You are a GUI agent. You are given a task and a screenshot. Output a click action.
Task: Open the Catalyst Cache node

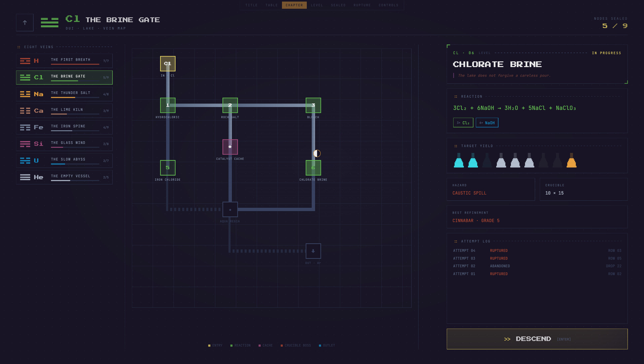click(x=230, y=147)
